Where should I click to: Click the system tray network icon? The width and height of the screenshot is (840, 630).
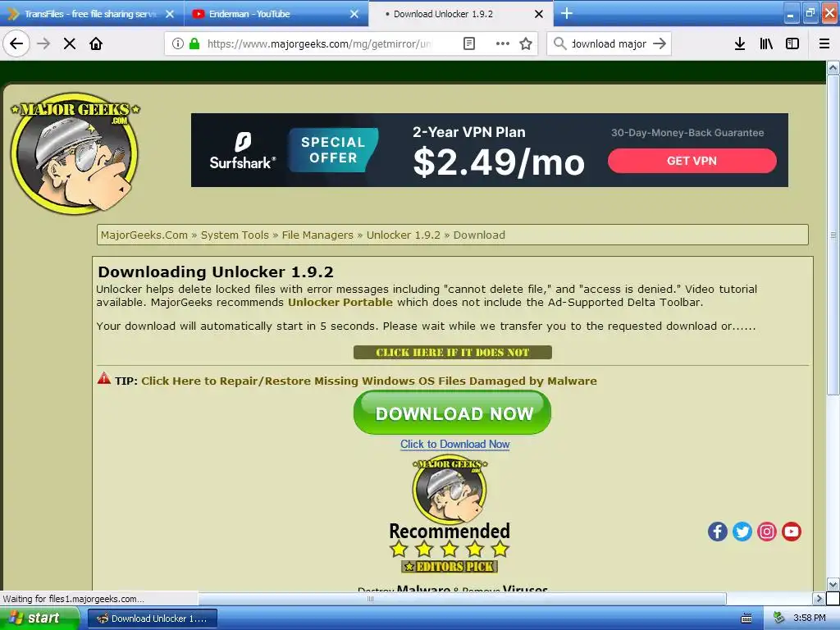point(779,619)
